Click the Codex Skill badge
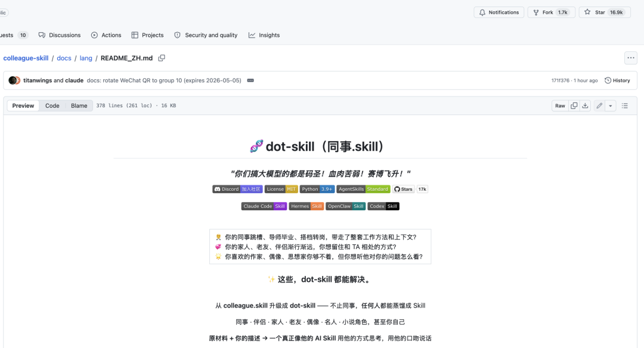This screenshot has width=644, height=348. [383, 206]
